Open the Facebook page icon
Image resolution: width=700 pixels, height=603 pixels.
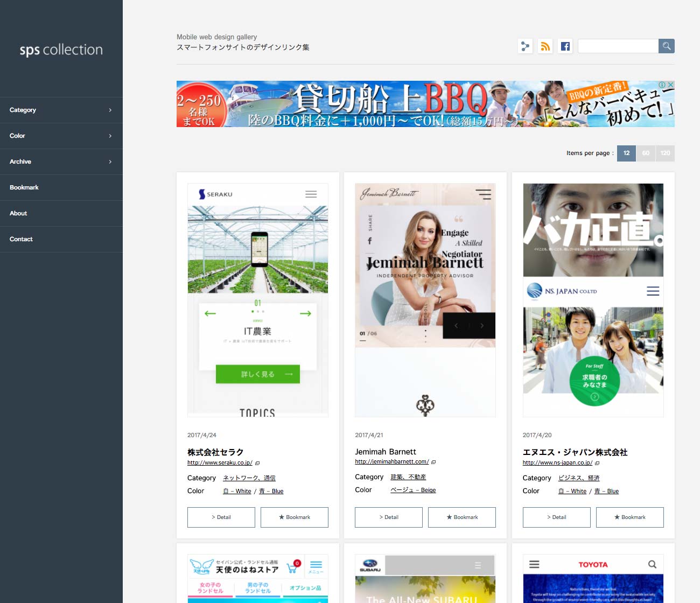pos(565,46)
